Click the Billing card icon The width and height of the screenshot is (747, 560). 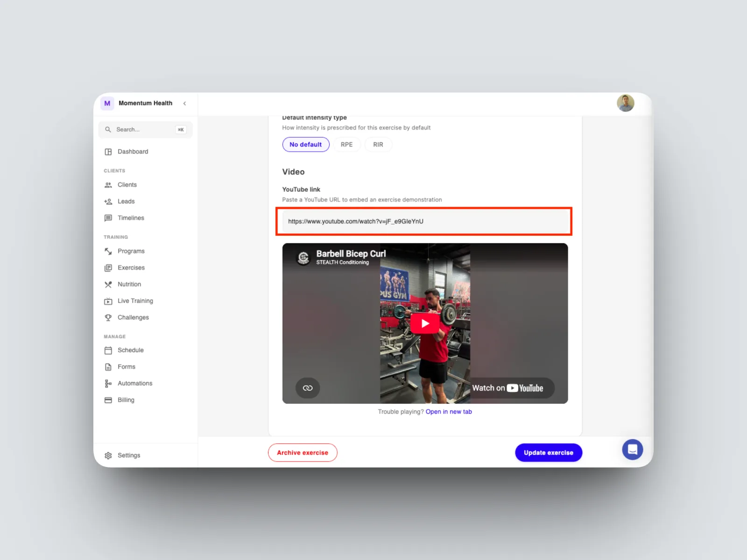[x=108, y=400]
